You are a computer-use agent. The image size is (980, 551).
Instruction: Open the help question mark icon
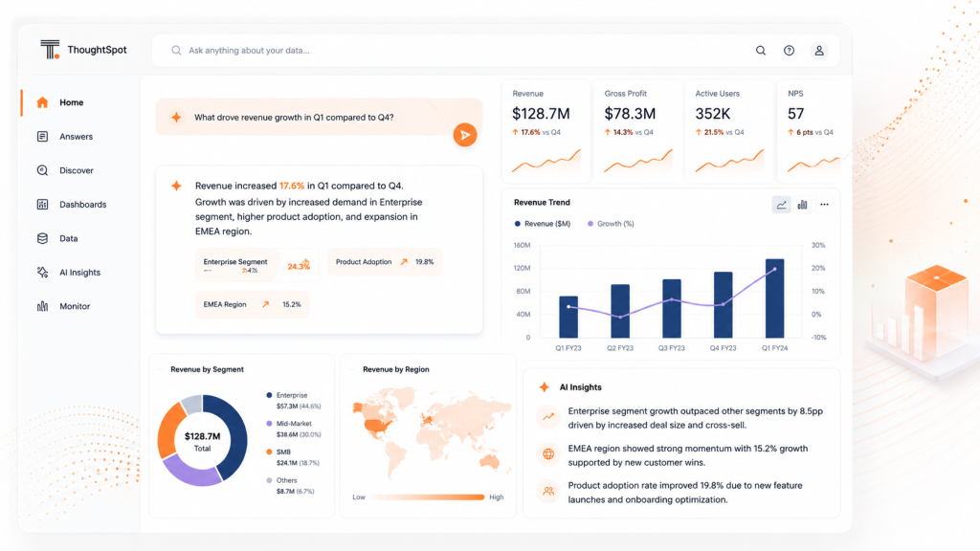coord(789,51)
